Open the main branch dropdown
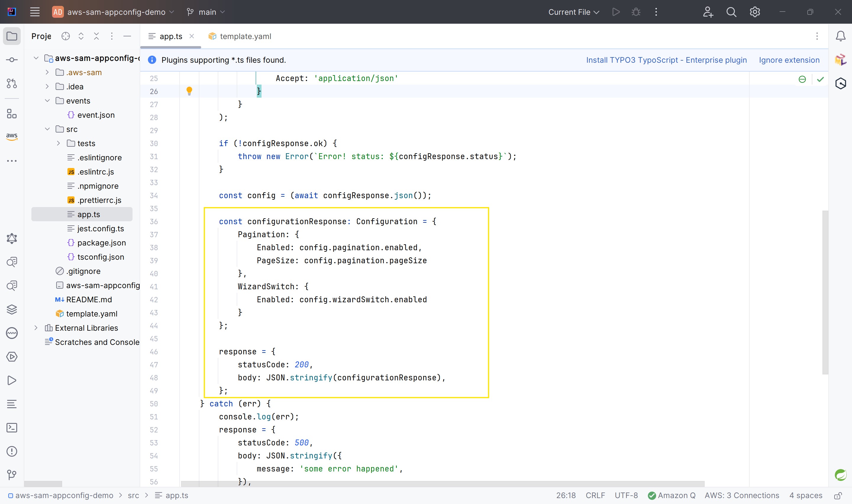 (x=206, y=12)
